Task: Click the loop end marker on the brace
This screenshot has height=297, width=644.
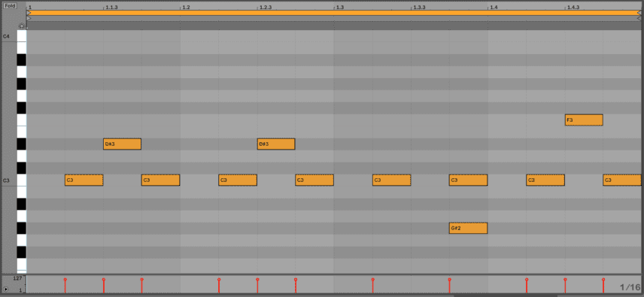Action: [x=639, y=13]
